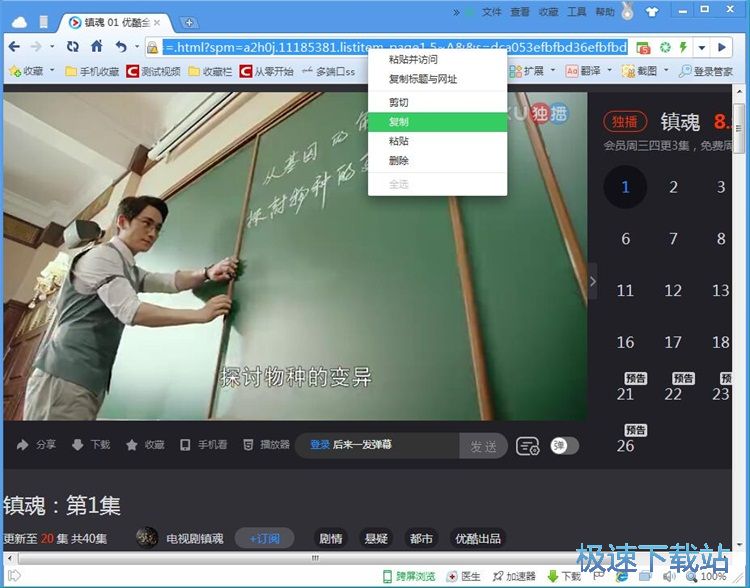Click the 登录管家 login manager button

706,71
